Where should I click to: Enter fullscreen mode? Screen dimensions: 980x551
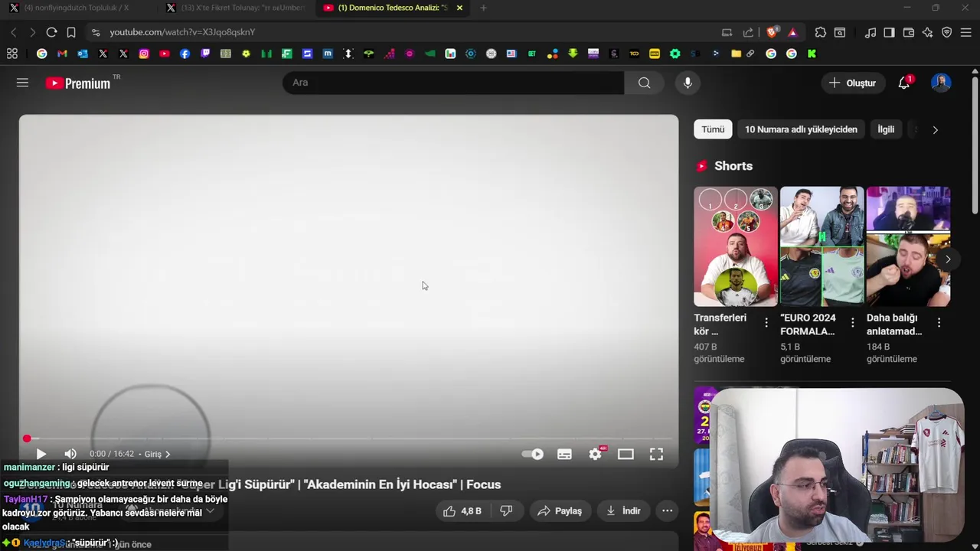coord(656,454)
